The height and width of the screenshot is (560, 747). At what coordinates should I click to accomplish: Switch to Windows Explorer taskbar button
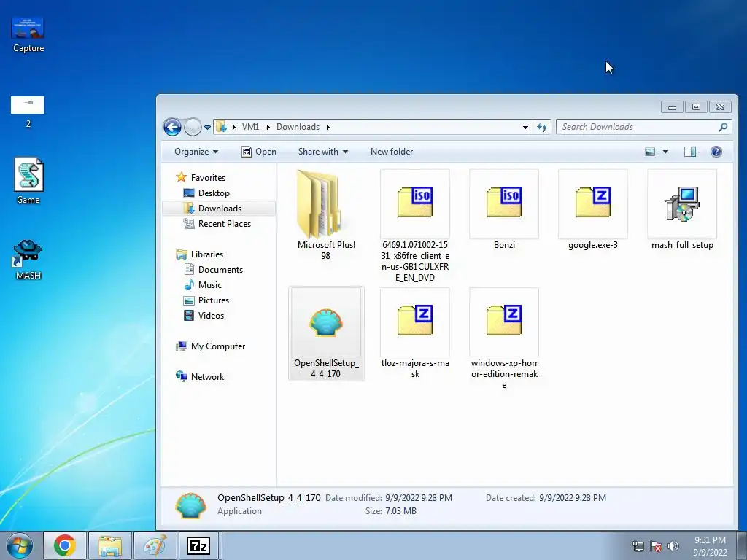coord(110,545)
